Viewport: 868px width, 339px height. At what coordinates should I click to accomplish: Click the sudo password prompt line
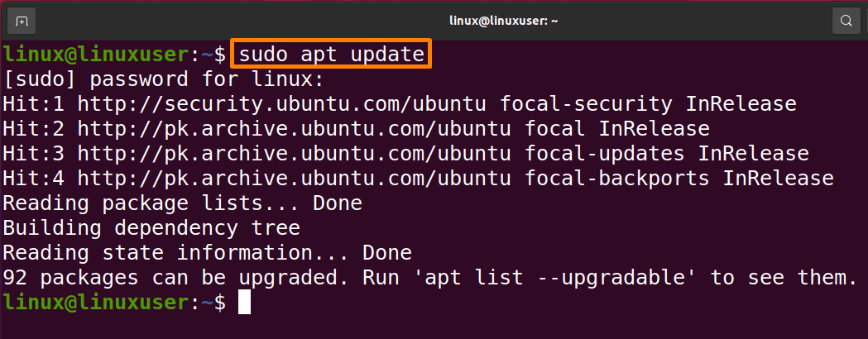(163, 79)
